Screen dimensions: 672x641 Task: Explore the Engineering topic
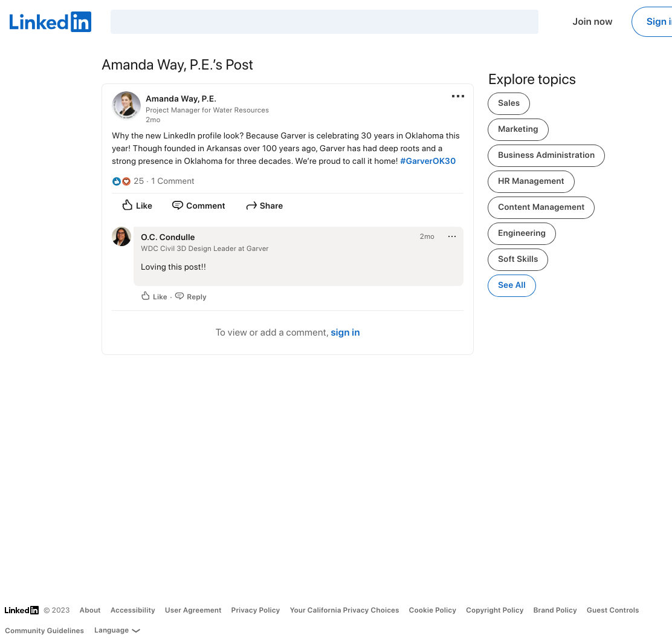coord(522,233)
